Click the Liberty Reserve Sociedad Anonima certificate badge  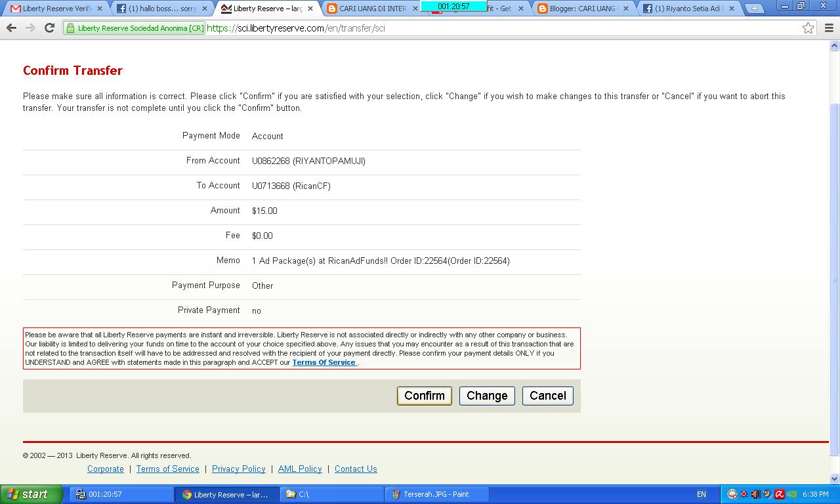click(135, 28)
